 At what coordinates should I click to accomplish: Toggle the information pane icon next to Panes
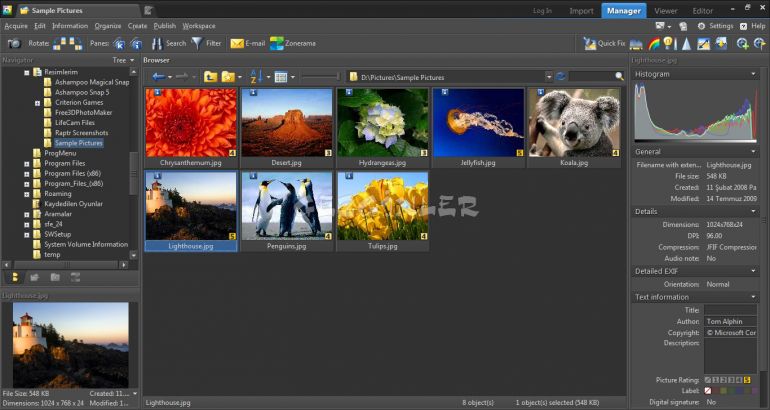[x=136, y=44]
